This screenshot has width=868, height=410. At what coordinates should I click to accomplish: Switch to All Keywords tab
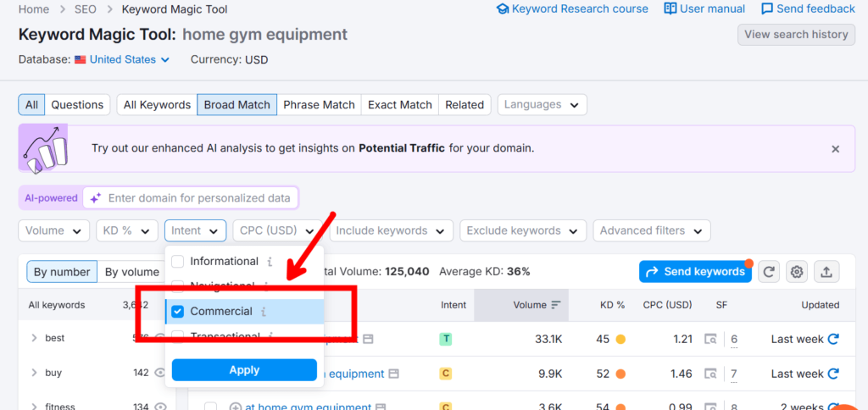click(157, 104)
